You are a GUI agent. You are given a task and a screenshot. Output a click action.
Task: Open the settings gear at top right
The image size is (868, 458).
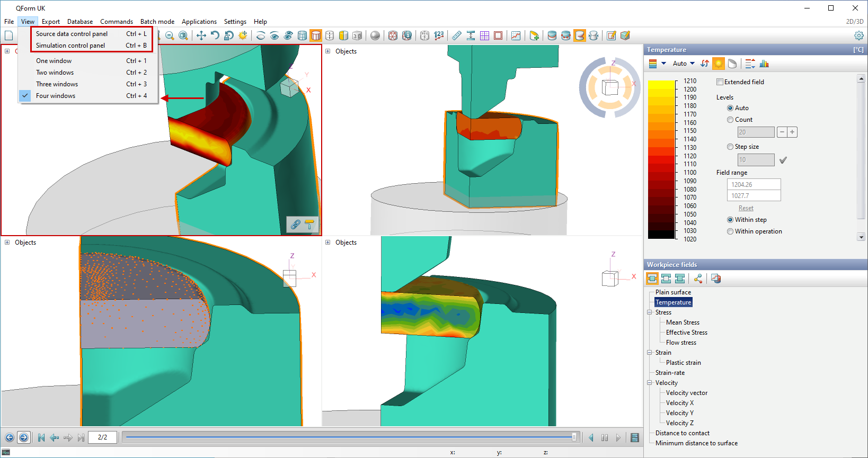point(858,35)
